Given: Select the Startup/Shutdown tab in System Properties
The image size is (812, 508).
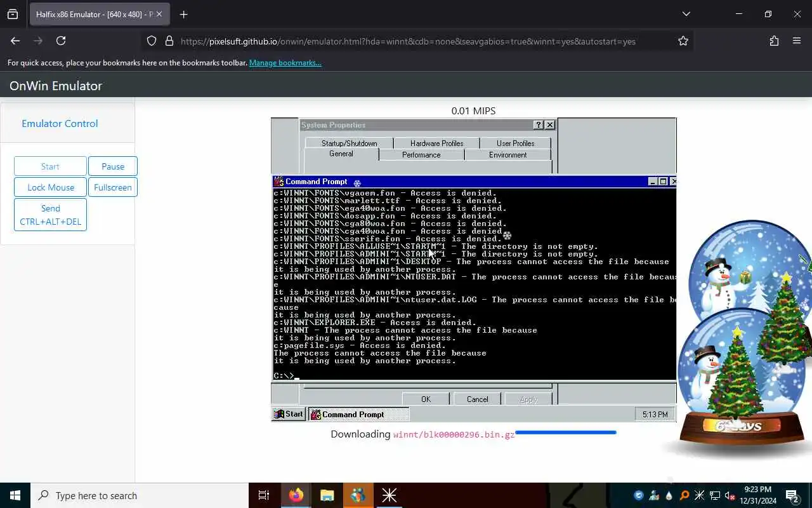Looking at the screenshot, I should [349, 143].
